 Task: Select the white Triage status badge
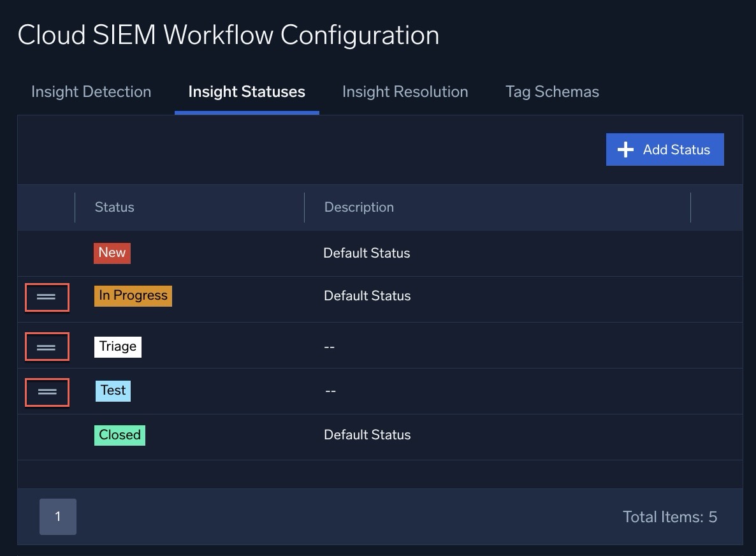click(118, 347)
